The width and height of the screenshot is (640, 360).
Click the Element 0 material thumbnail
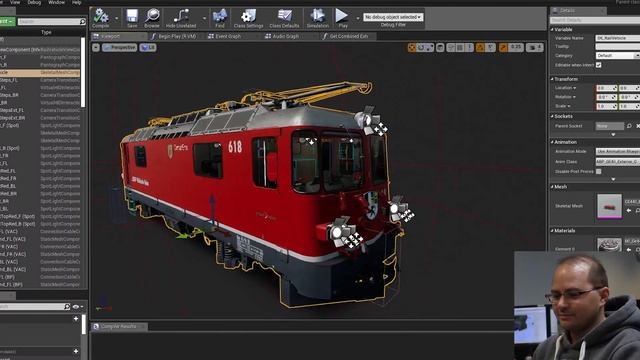(609, 244)
